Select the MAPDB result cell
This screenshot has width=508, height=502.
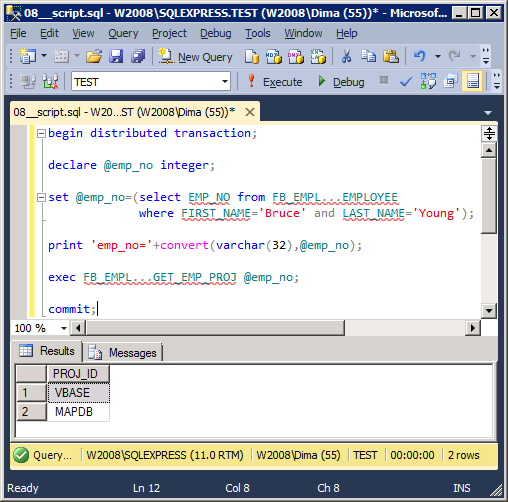(x=78, y=412)
